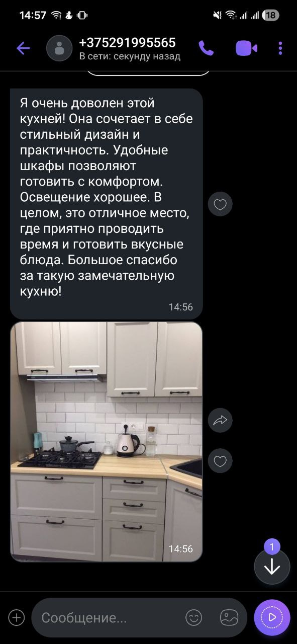The width and height of the screenshot is (297, 644).
Task: Open attachments with the plus icon
Action: pos(17,617)
